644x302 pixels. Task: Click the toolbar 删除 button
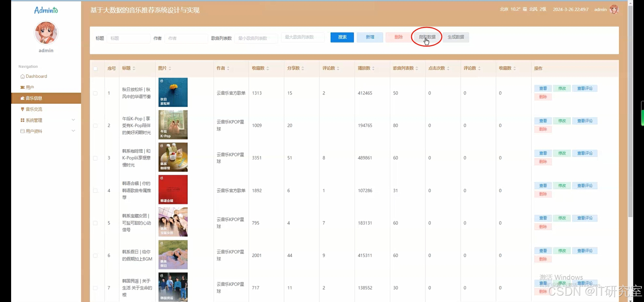pos(398,37)
